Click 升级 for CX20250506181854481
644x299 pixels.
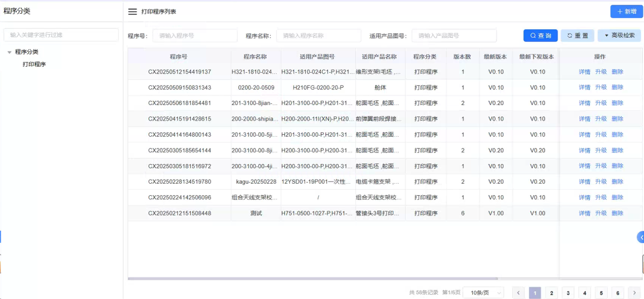point(601,103)
